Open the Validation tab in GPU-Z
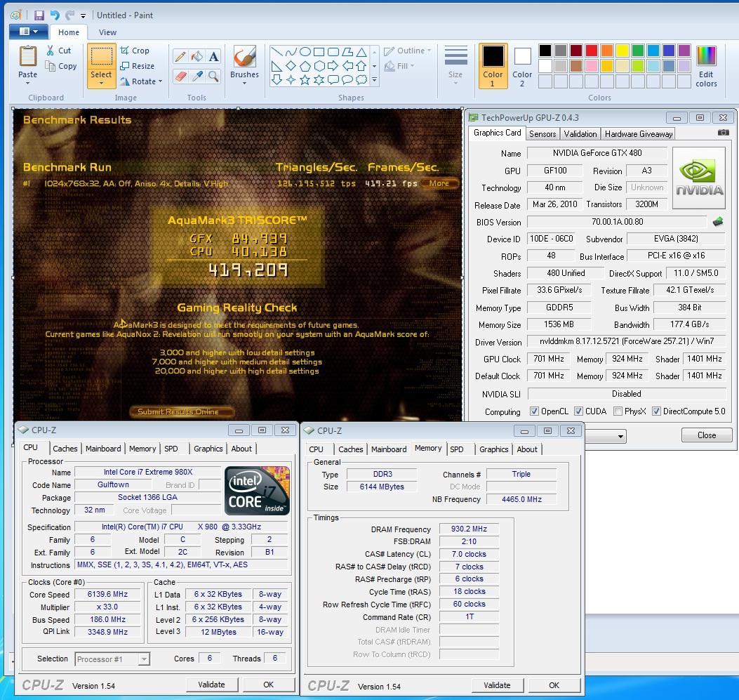Screen dimensions: 739x700 click(580, 134)
